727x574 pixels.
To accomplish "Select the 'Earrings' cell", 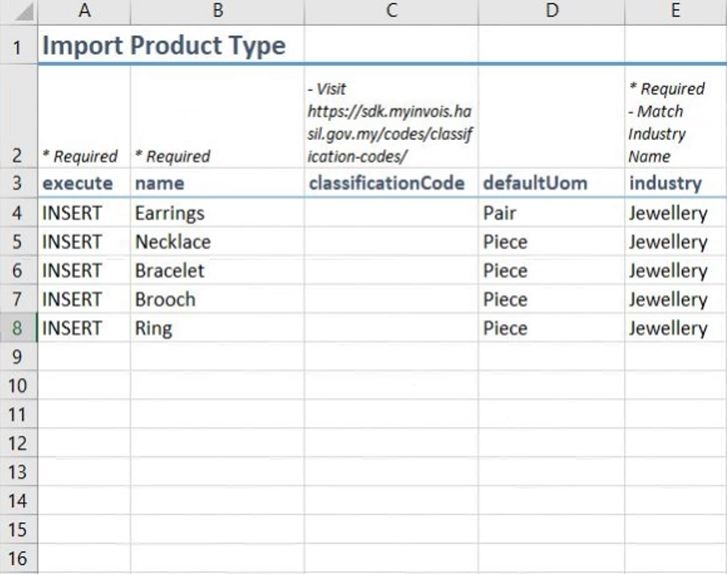I will tap(217, 212).
